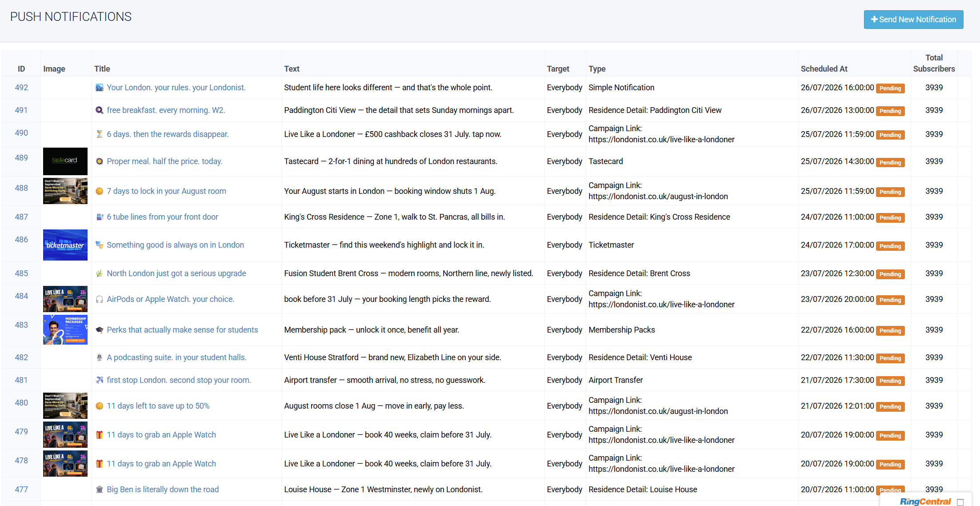The height and width of the screenshot is (506, 980).
Task: Open the thumbnail image in row 479
Action: point(65,435)
